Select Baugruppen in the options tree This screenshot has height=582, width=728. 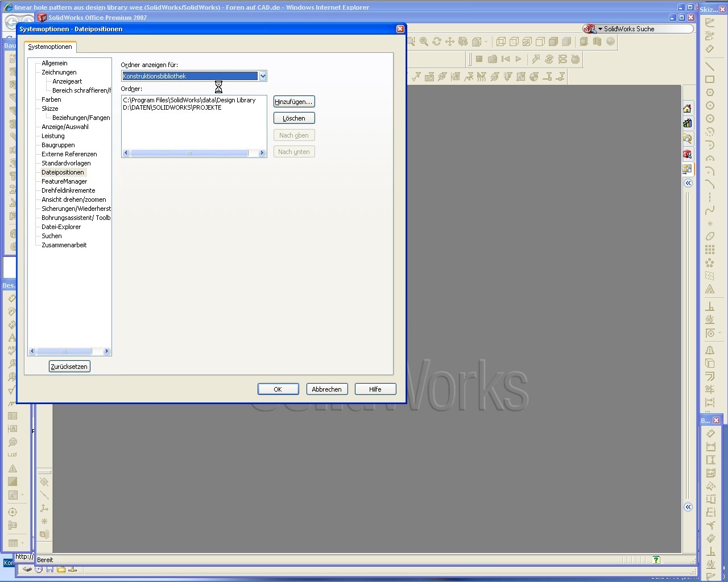58,145
